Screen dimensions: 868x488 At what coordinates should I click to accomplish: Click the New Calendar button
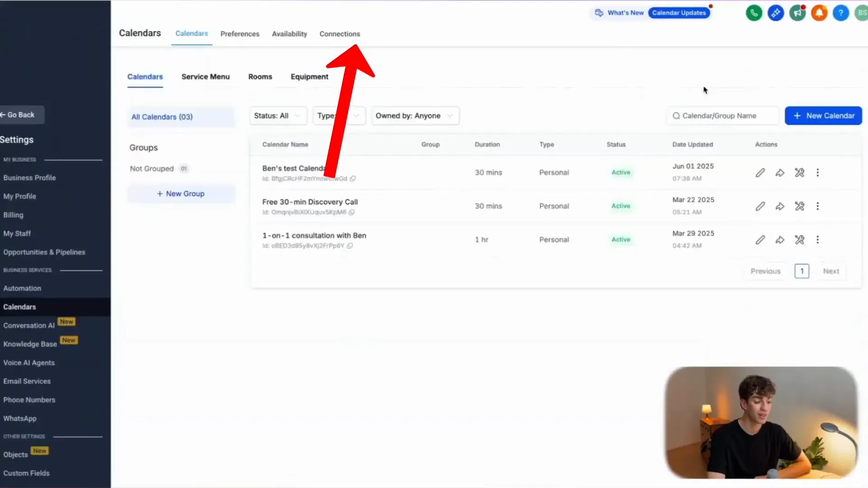point(823,116)
